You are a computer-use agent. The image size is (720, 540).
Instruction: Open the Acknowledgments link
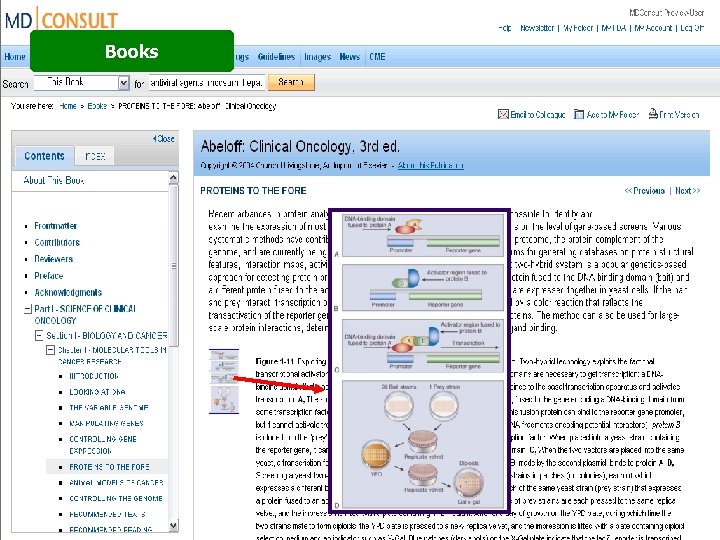click(68, 292)
